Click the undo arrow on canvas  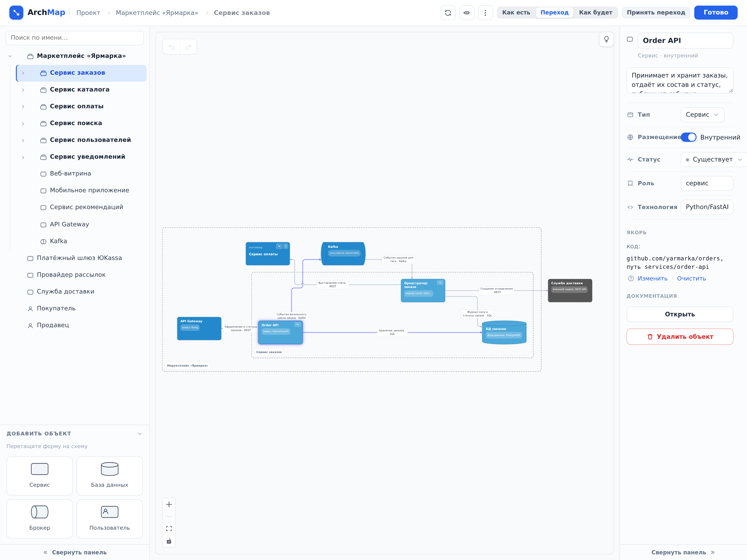coord(171,47)
